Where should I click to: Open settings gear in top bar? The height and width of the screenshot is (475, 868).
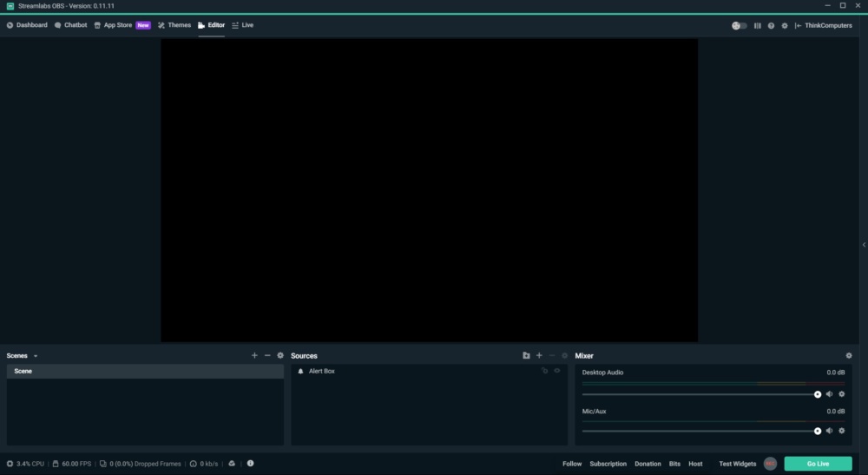(x=785, y=25)
